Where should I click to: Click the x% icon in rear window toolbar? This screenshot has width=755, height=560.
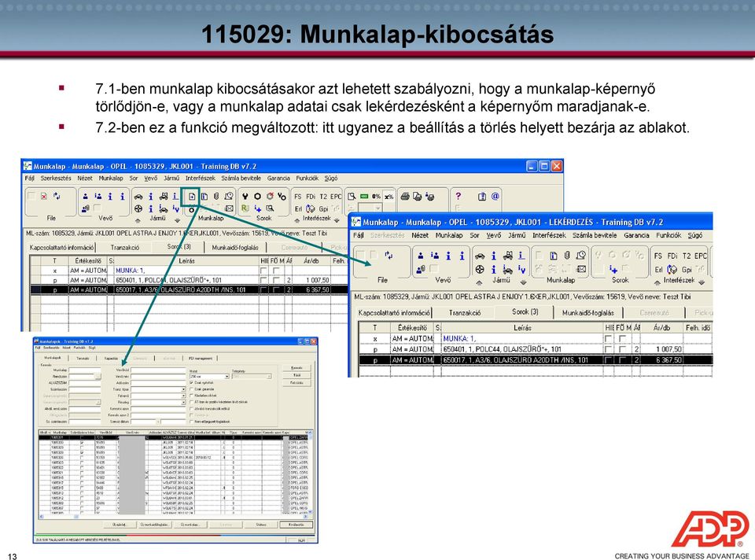coord(389,196)
